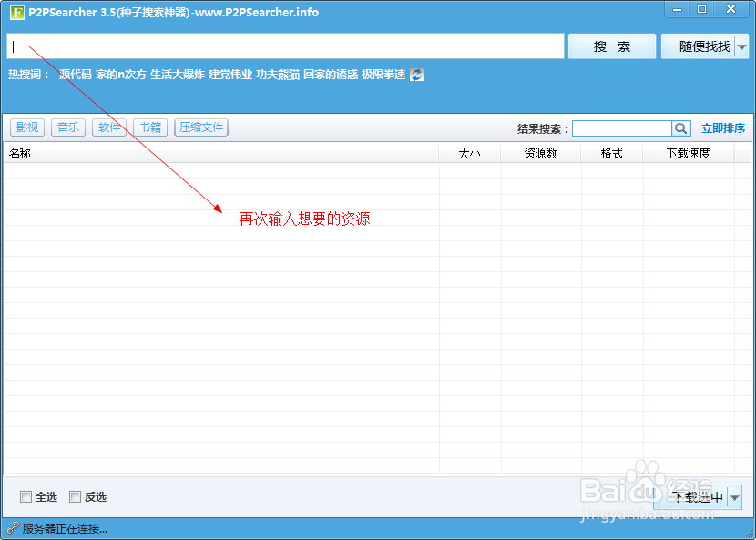Open the 下载选中 dropdown arrow
The width and height of the screenshot is (756, 540).
click(735, 497)
